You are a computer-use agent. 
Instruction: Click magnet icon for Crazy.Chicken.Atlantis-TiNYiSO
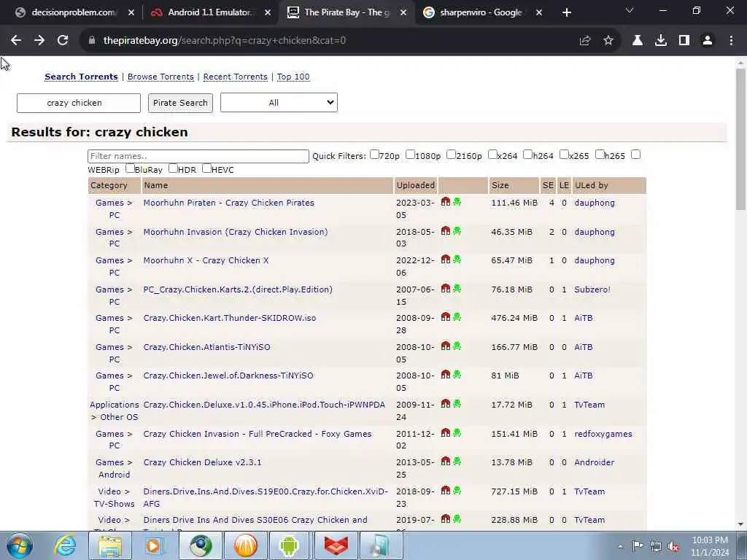tap(446, 346)
